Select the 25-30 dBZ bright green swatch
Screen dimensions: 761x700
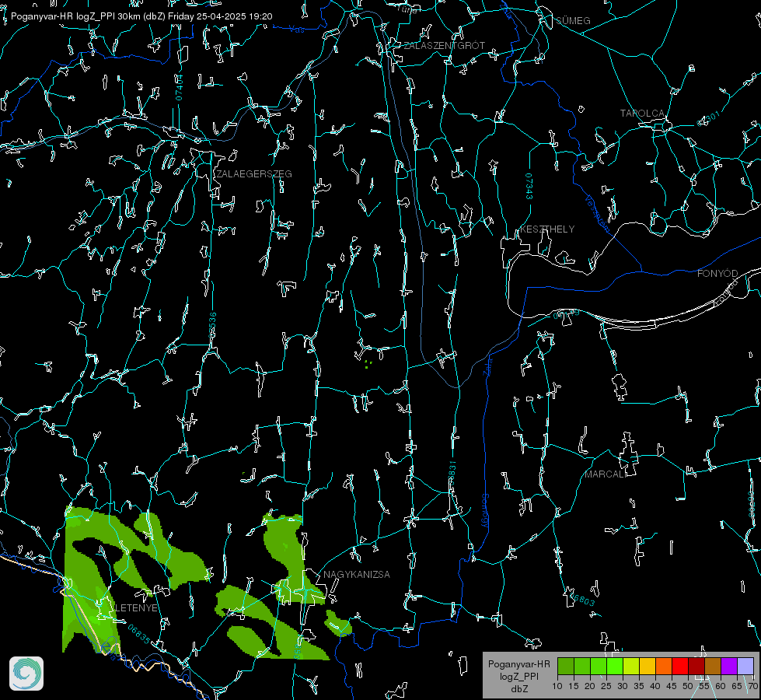[x=615, y=666]
